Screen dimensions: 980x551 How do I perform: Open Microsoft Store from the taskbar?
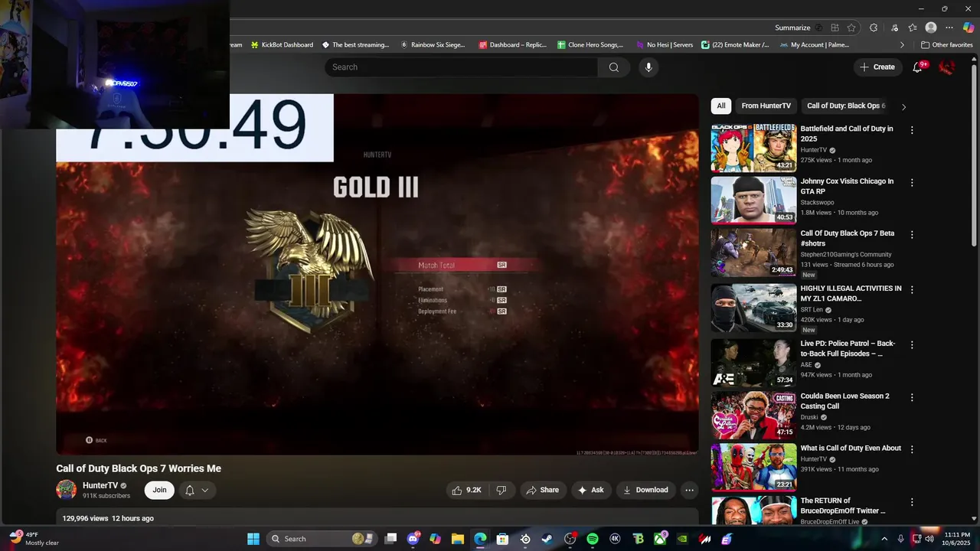(503, 539)
